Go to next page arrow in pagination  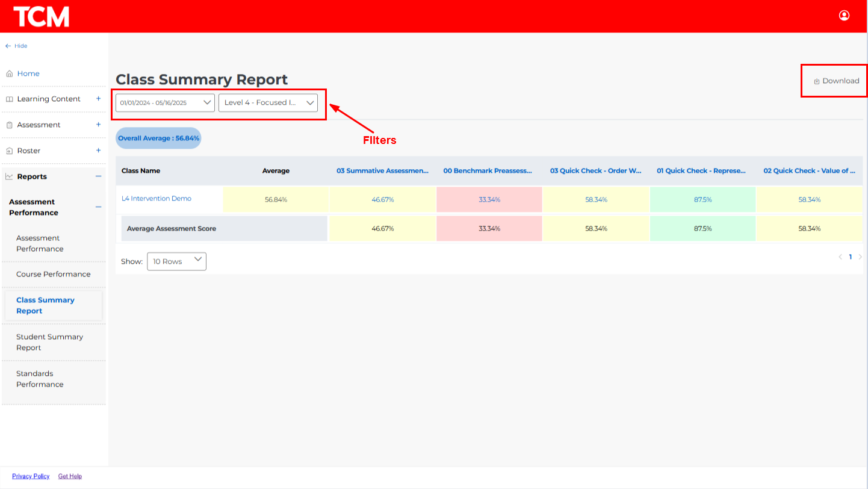[860, 257]
